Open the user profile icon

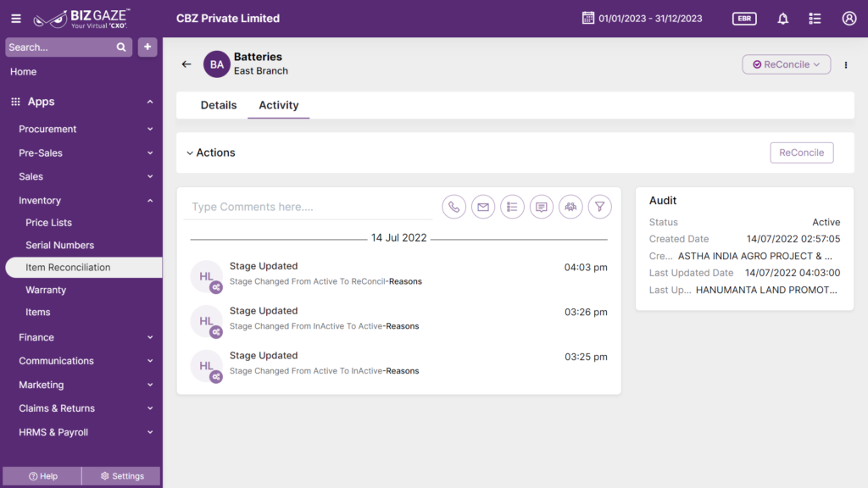(849, 19)
